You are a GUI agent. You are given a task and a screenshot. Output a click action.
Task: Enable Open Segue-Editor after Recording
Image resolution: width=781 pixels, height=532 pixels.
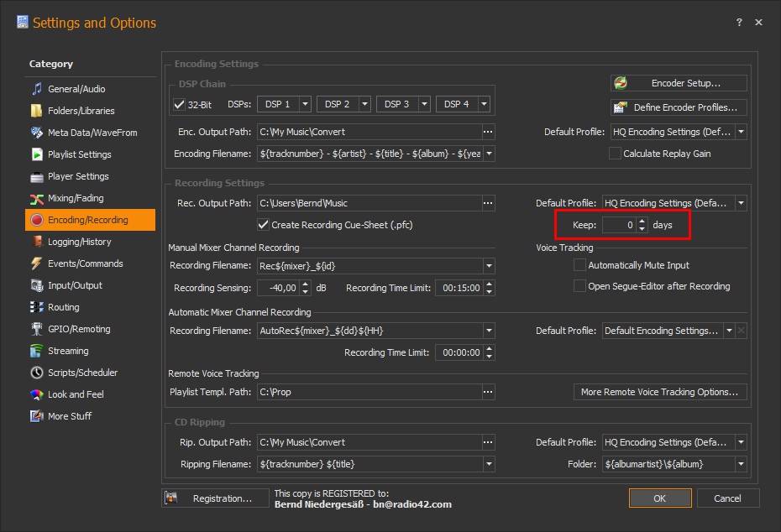tap(579, 286)
